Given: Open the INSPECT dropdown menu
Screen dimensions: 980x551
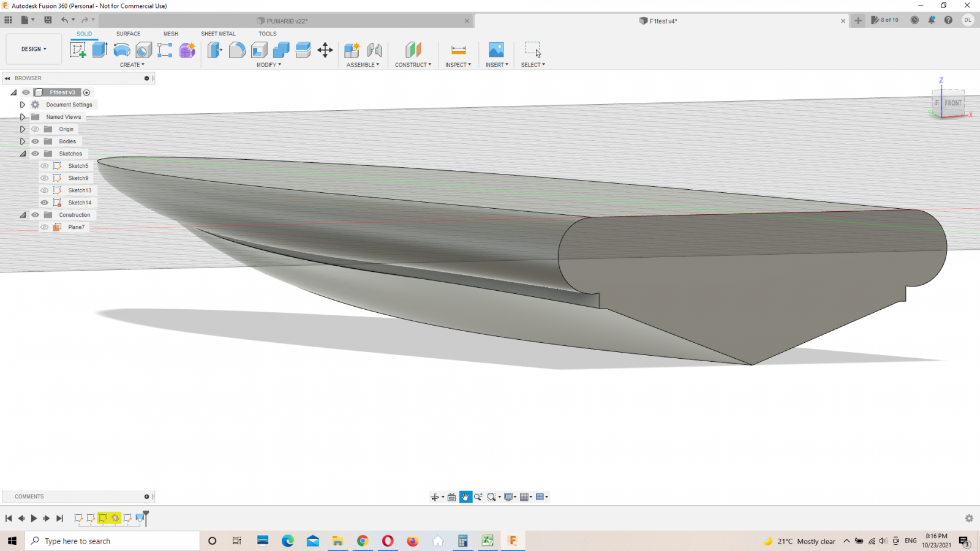Looking at the screenshot, I should point(458,65).
